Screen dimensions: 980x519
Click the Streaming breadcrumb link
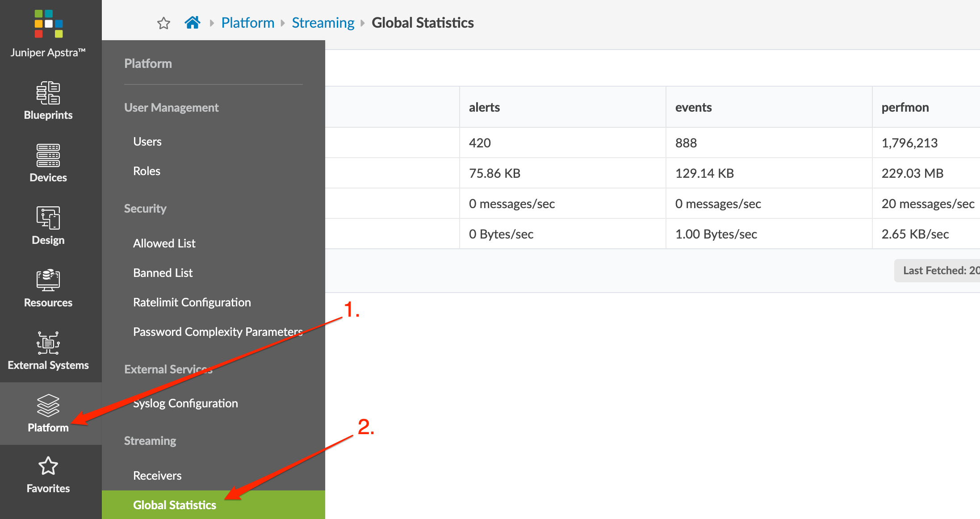[322, 23]
